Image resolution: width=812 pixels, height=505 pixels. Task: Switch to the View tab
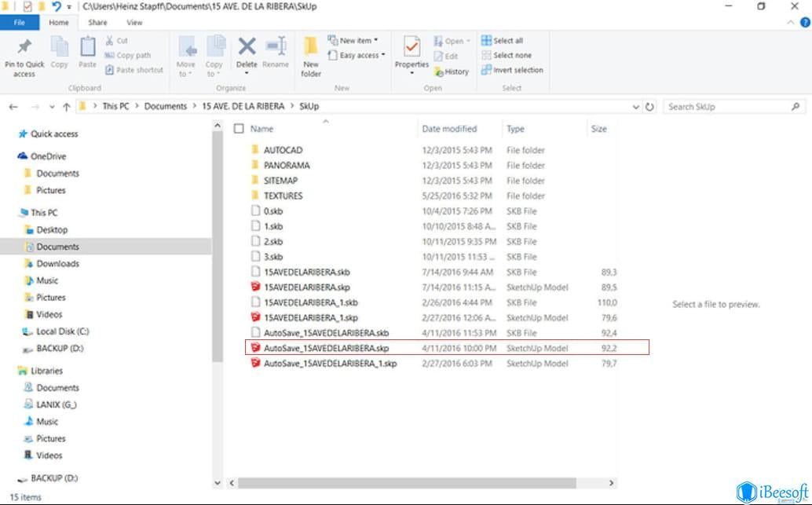134,22
